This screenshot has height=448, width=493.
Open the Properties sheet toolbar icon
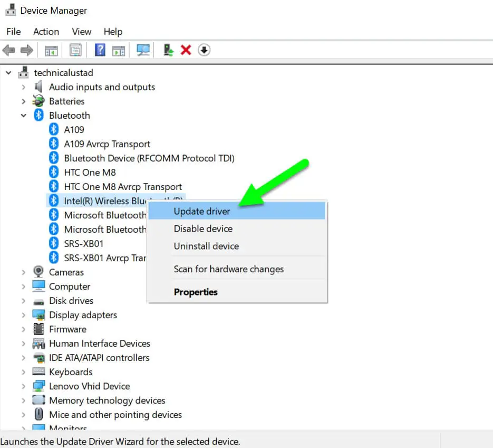click(x=75, y=50)
